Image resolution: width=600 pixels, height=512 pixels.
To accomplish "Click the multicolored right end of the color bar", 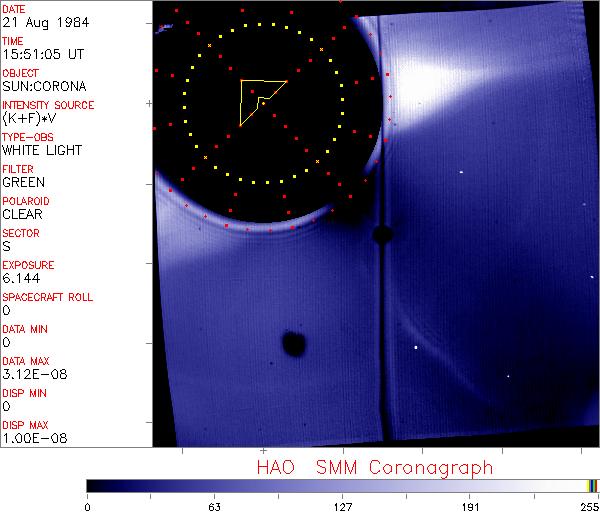I will pyautogui.click(x=591, y=486).
